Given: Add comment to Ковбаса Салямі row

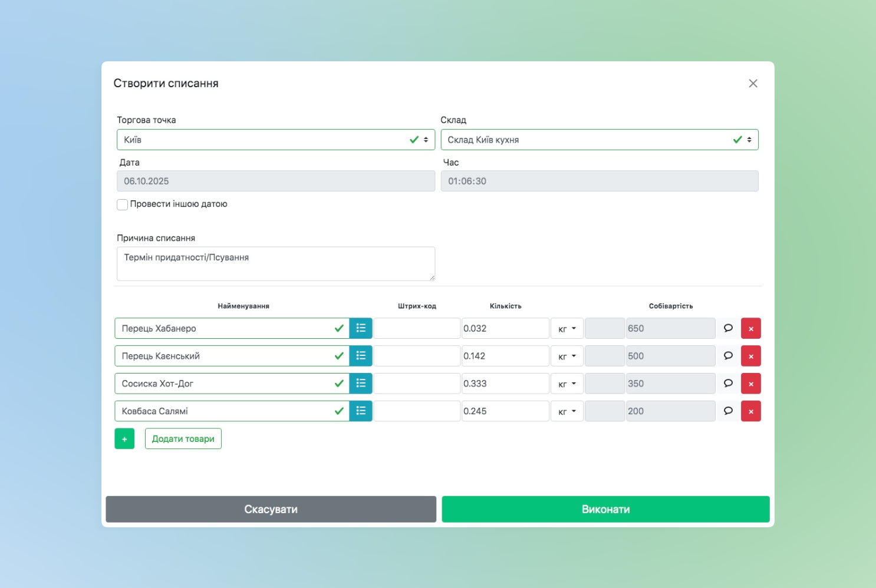Looking at the screenshot, I should 728,411.
